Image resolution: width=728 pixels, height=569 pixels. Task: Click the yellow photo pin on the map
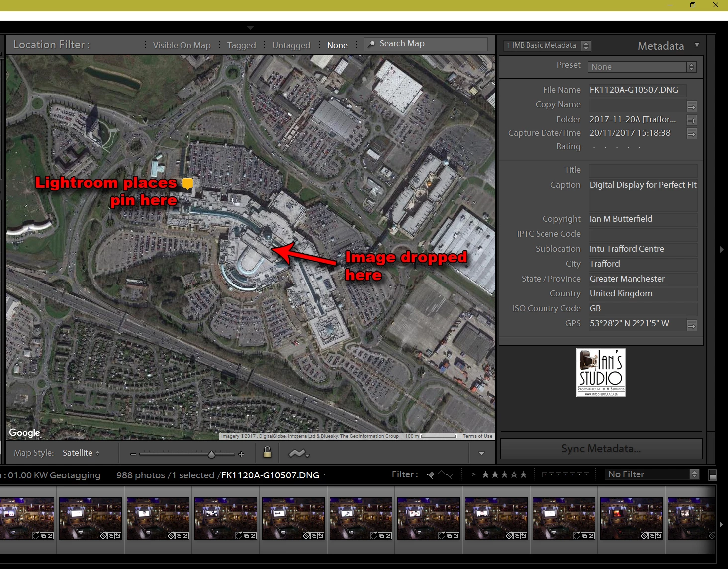[187, 184]
